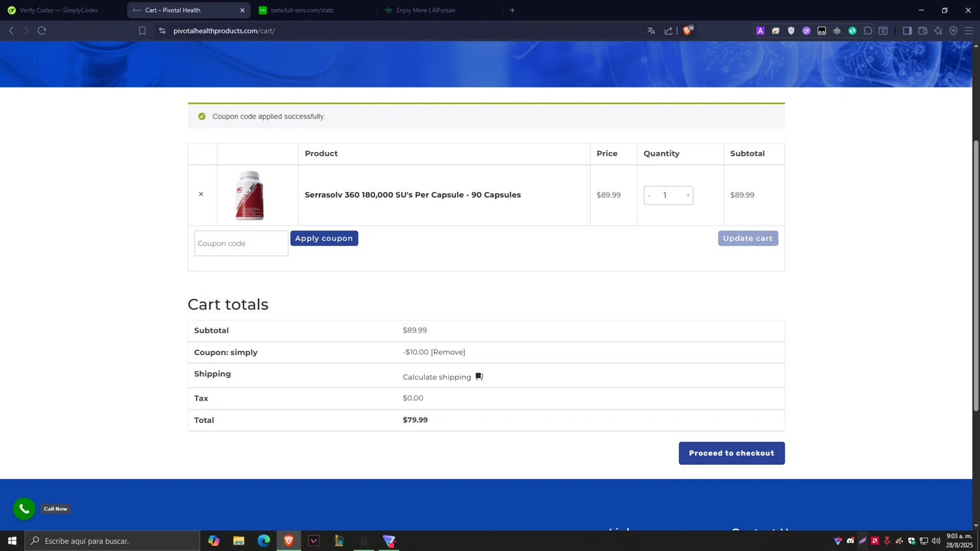Open File Explorer on taskbar
The height and width of the screenshot is (551, 980).
(x=238, y=541)
